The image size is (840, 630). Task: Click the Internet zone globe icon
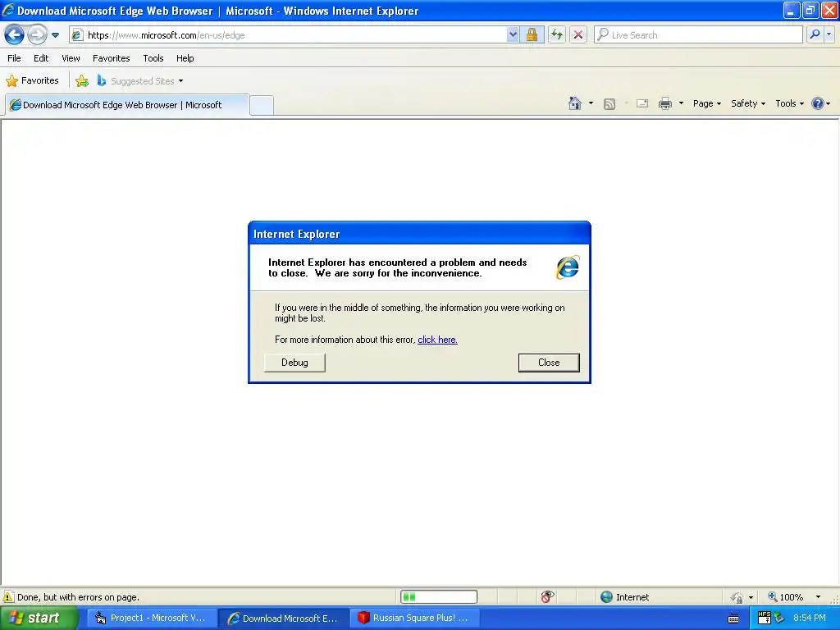(x=606, y=597)
